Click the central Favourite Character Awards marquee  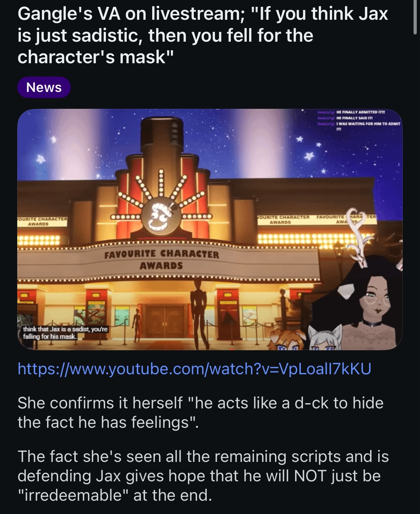click(161, 260)
